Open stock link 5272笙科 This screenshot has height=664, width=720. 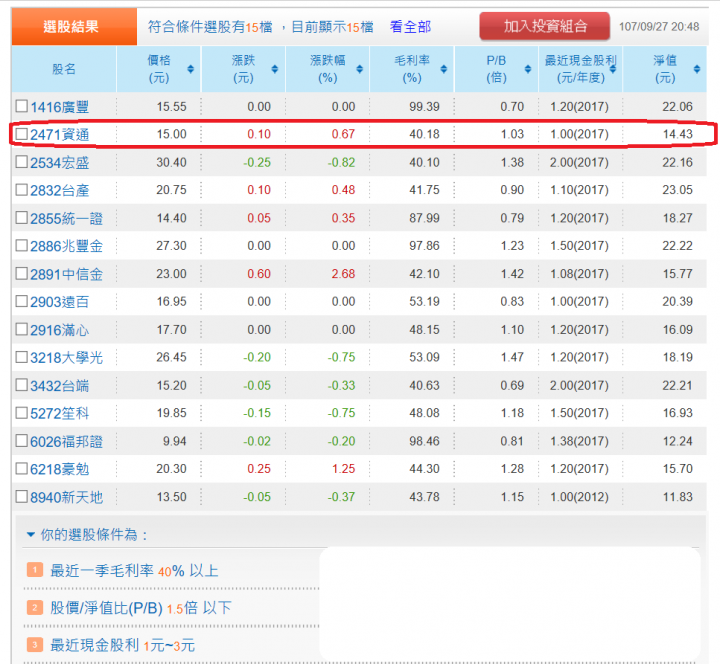[x=59, y=413]
